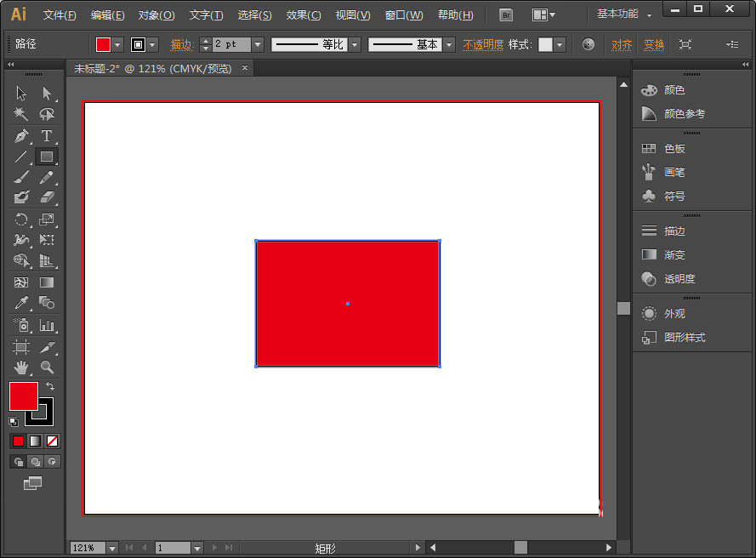Enable Draw Behind mode
The width and height of the screenshot is (756, 558).
point(35,462)
